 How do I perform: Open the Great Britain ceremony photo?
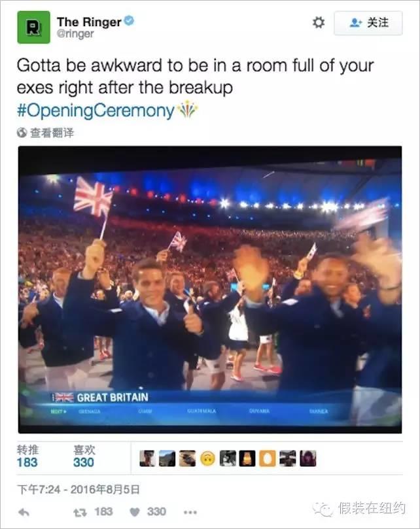pyautogui.click(x=209, y=290)
